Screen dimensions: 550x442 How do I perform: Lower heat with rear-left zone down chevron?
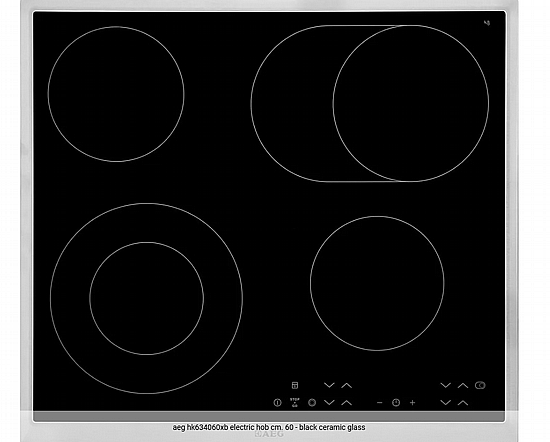coord(329,385)
